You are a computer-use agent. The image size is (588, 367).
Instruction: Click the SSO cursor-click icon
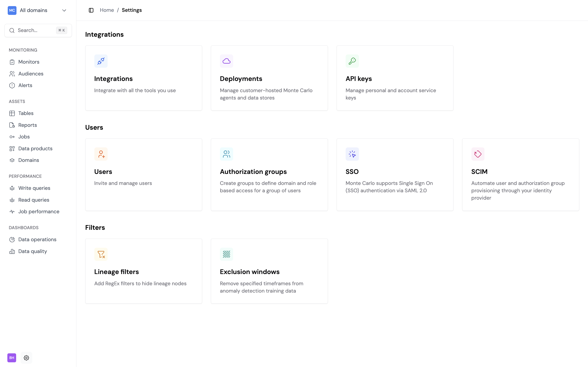click(352, 154)
